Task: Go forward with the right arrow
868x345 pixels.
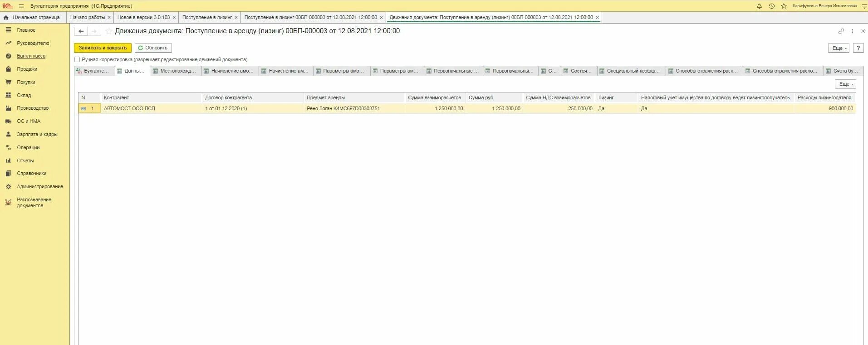Action: tap(94, 31)
